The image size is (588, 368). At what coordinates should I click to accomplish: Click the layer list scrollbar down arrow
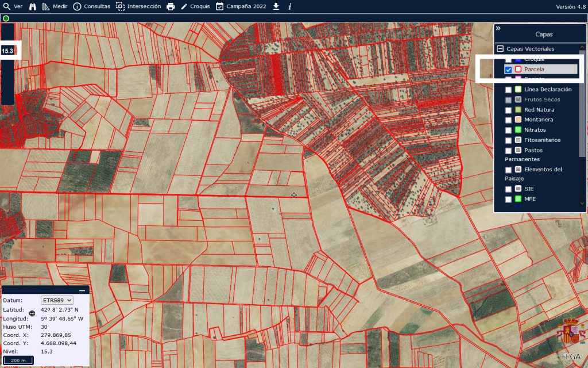582,203
